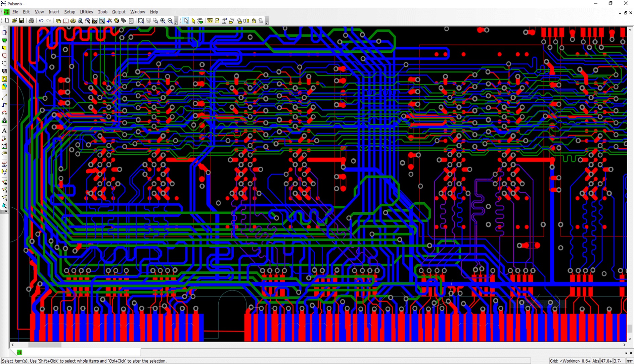Restore the inner document window

pos(625,13)
